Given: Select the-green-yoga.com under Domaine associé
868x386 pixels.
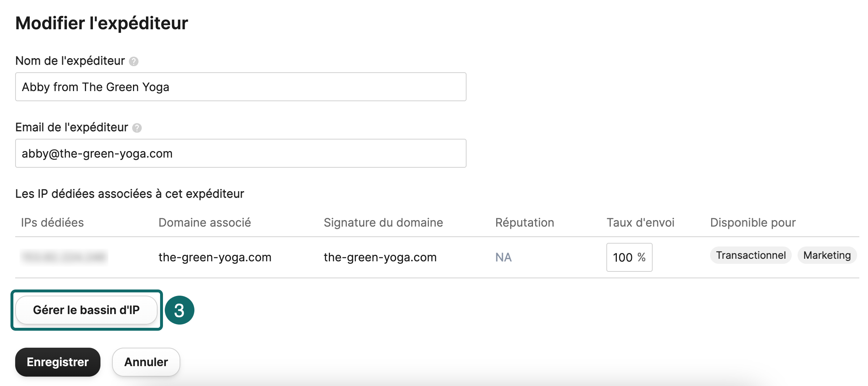Looking at the screenshot, I should click(x=215, y=257).
